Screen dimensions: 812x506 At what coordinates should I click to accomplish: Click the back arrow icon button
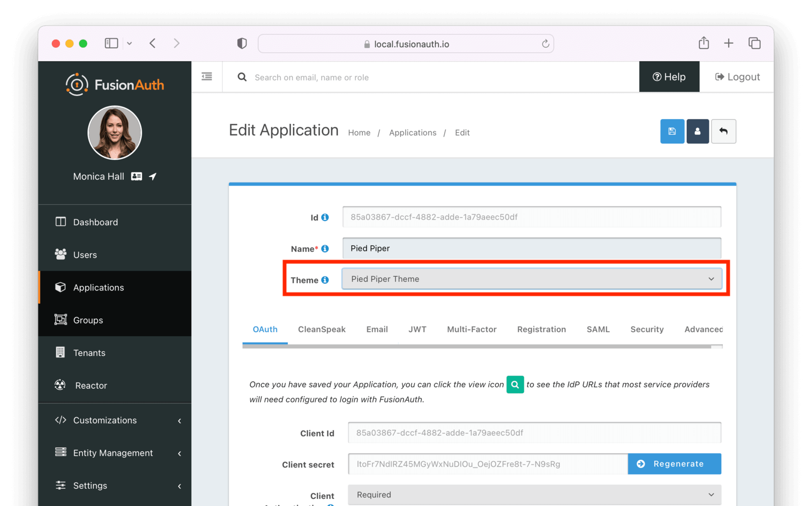tap(723, 131)
